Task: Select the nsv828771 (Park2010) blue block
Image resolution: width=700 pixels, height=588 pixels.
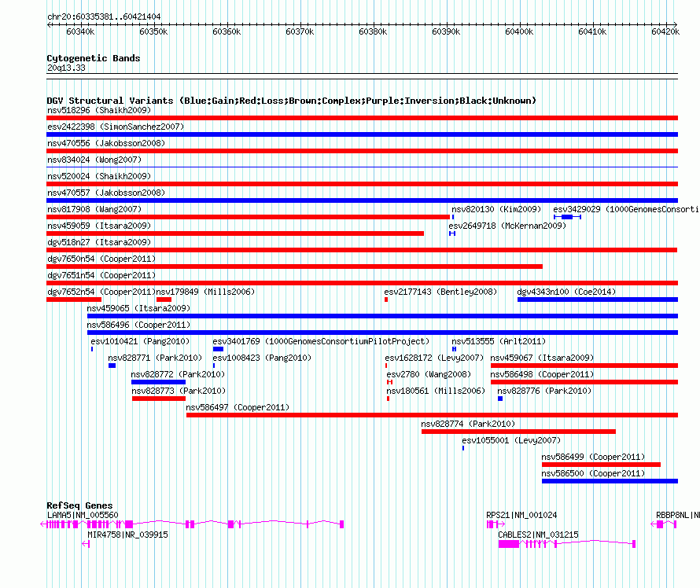Action: pos(112,366)
